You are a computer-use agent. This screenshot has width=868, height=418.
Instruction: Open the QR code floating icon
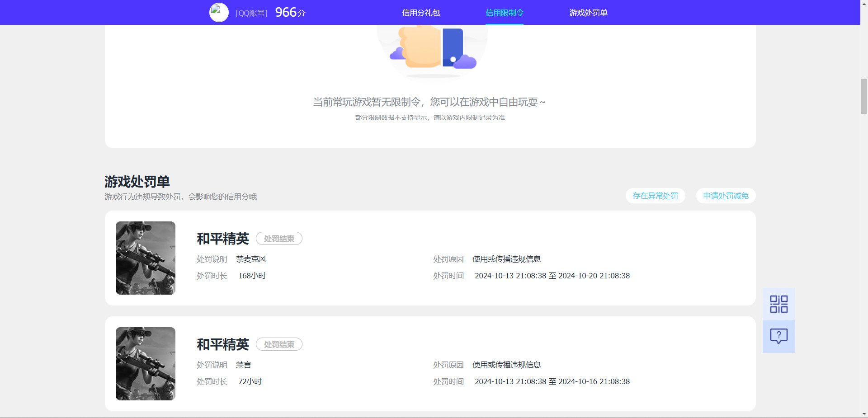coord(778,304)
